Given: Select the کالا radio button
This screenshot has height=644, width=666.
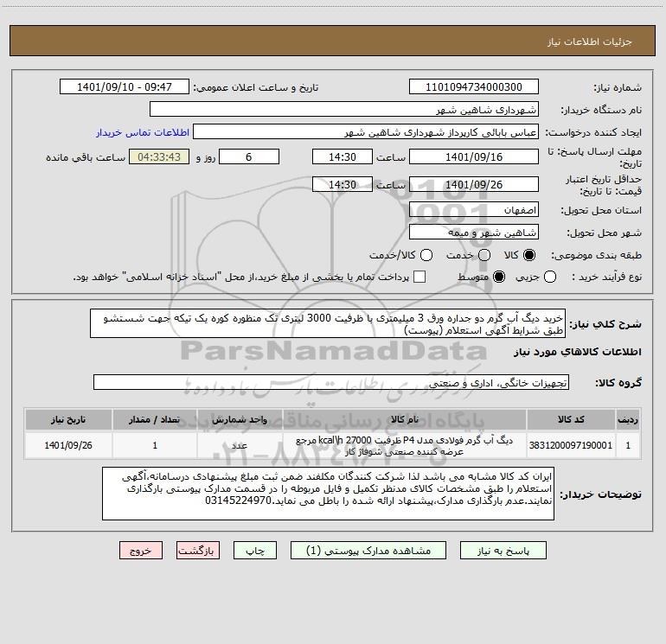Looking at the screenshot, I should [529, 255].
